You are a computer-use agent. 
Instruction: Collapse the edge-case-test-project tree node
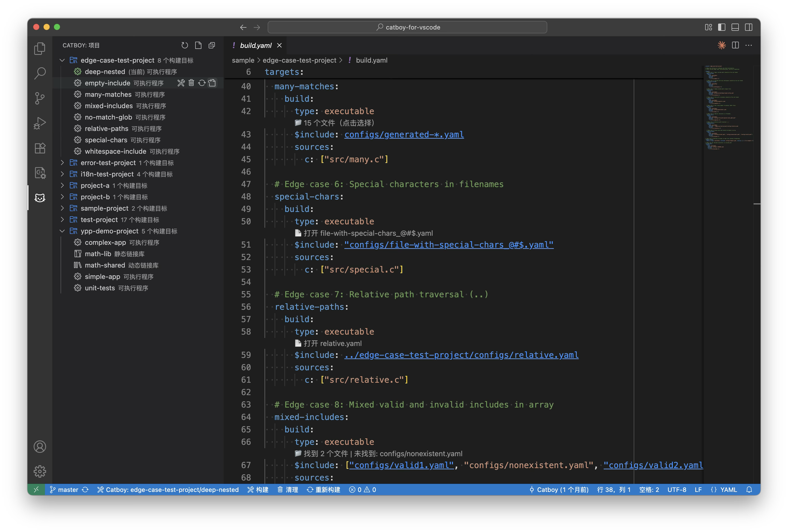click(x=62, y=60)
